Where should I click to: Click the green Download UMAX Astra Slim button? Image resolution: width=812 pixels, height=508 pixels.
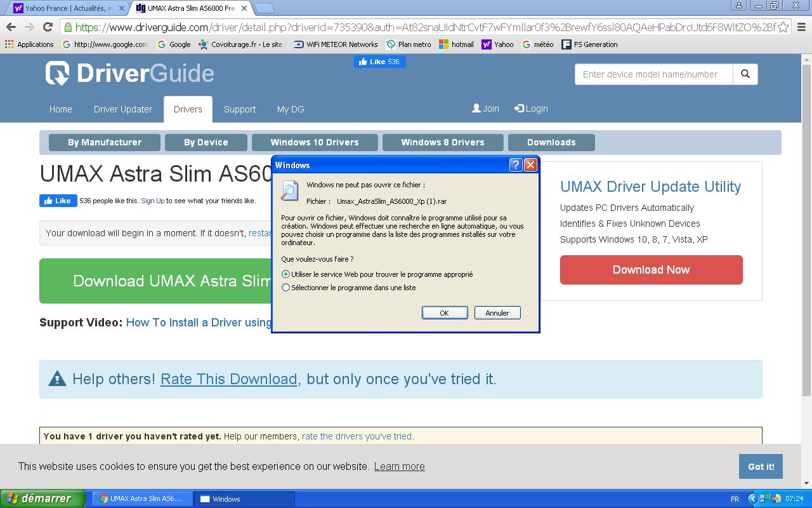(156, 281)
